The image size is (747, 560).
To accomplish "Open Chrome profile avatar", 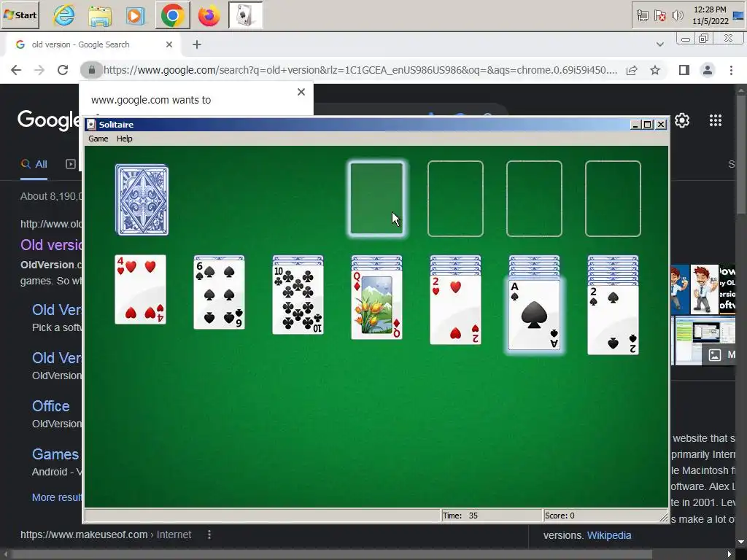I will pos(708,70).
